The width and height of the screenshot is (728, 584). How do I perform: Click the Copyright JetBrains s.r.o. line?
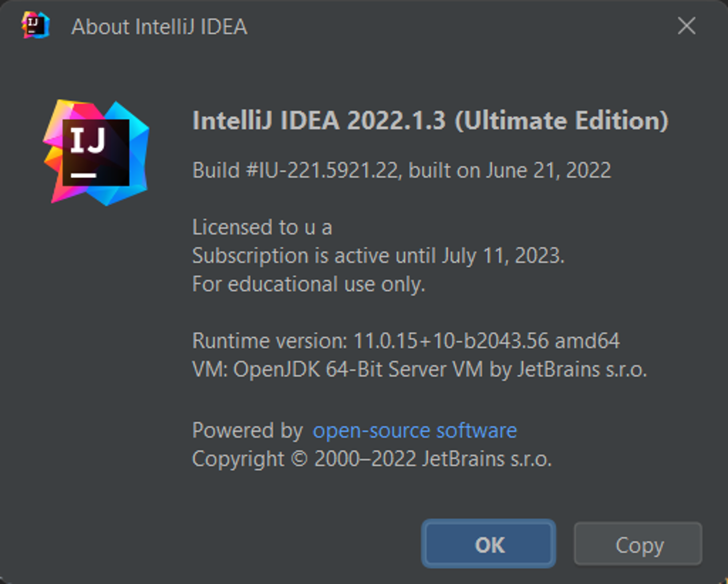(x=372, y=459)
